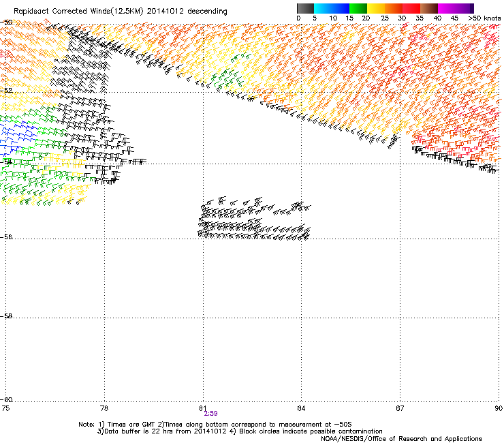Click the latitude label '-52'
The image size is (504, 443).
tap(6, 91)
